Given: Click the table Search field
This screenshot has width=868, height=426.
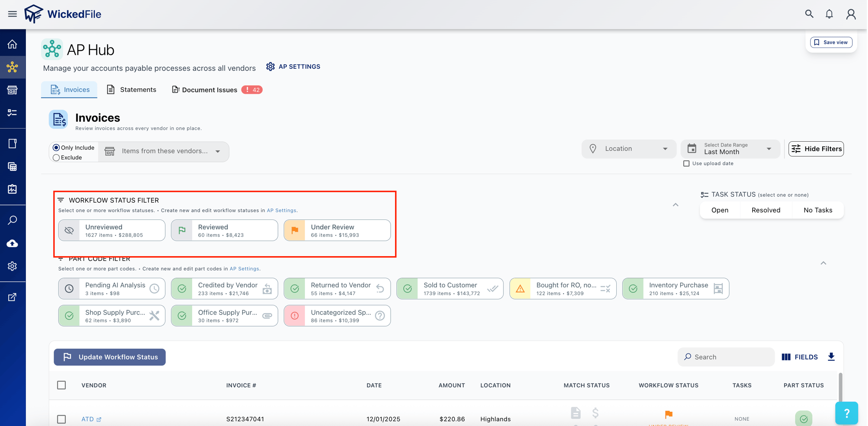Looking at the screenshot, I should [726, 357].
